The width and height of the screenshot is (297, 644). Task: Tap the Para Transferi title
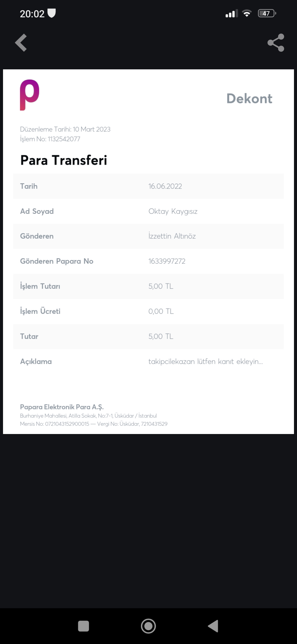pos(64,160)
